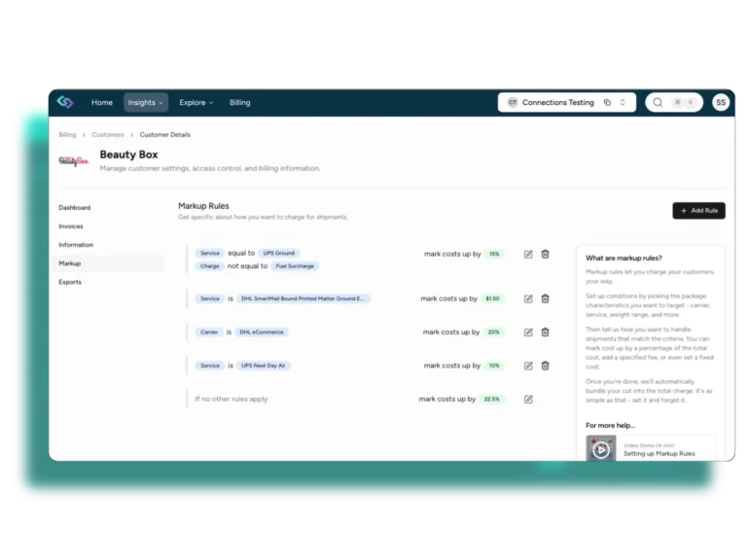Click 'What are markup rules?' heading
Screen dimensions: 747x560
(623, 258)
